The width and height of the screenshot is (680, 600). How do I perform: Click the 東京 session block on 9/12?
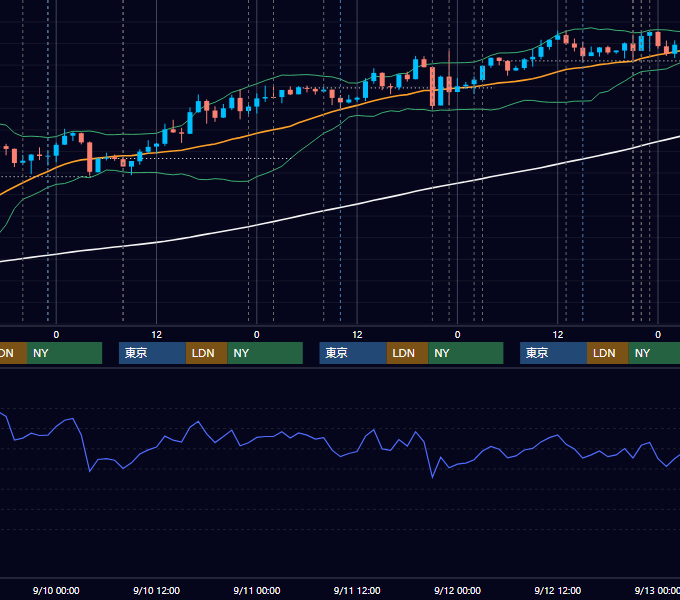(553, 353)
